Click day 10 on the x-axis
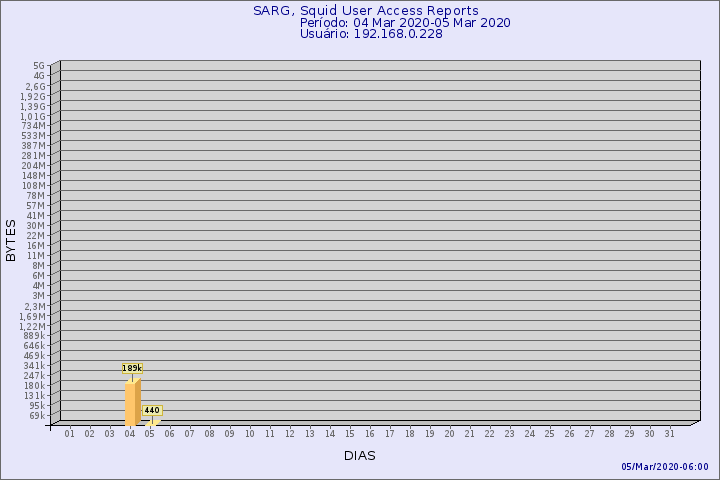Screen dimensions: 720x480 tap(250, 434)
